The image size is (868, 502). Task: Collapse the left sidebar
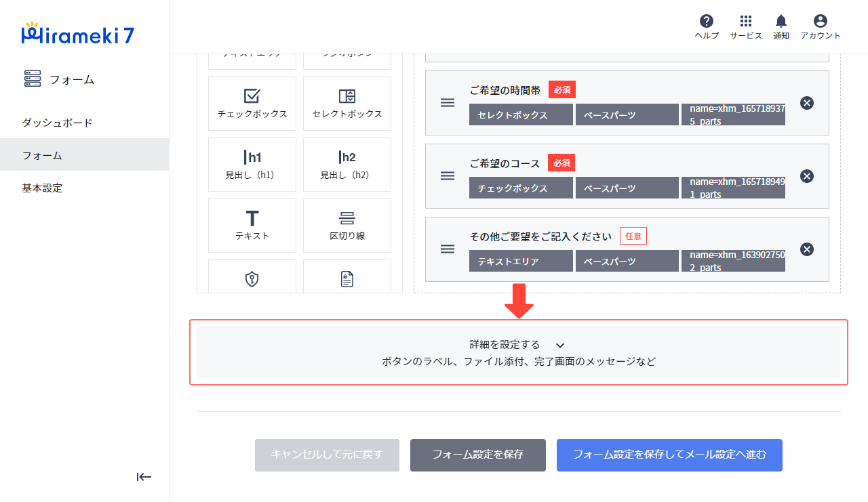click(144, 477)
